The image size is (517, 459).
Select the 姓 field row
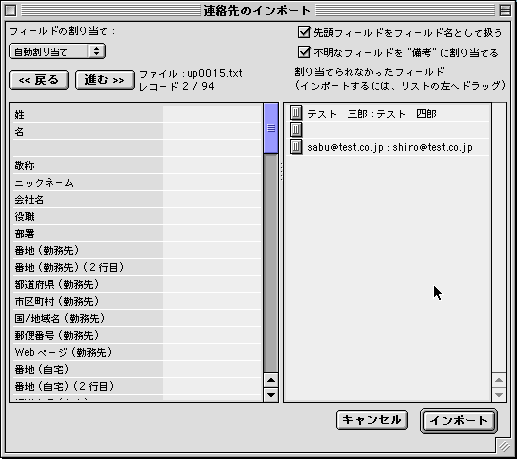click(x=137, y=114)
